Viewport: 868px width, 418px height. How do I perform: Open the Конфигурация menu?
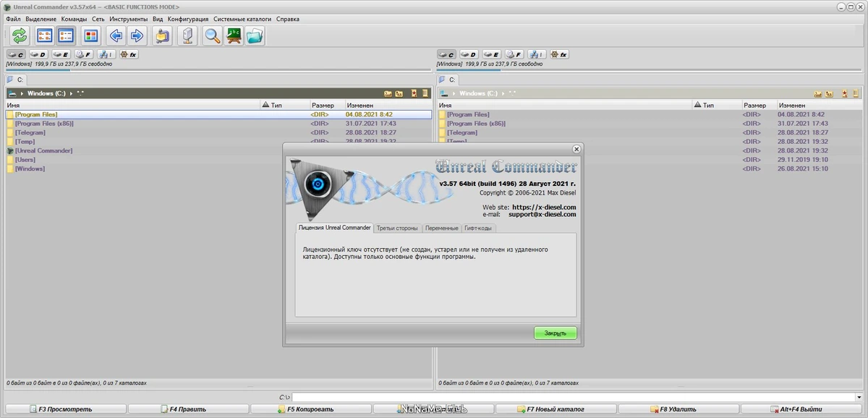pyautogui.click(x=188, y=18)
